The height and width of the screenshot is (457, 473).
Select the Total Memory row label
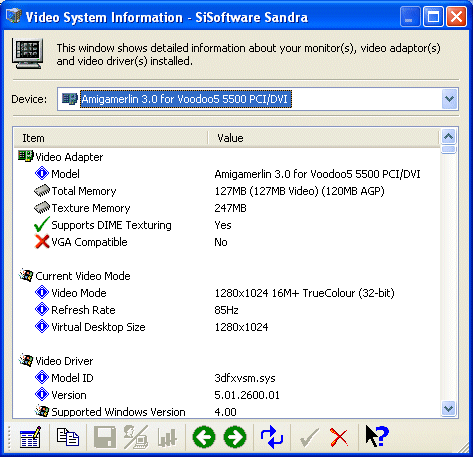[x=84, y=191]
